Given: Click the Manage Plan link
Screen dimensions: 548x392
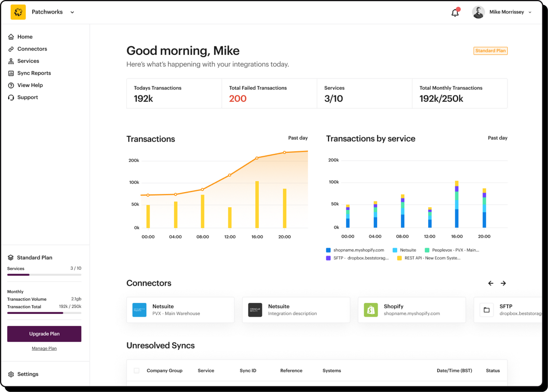Looking at the screenshot, I should (x=44, y=348).
